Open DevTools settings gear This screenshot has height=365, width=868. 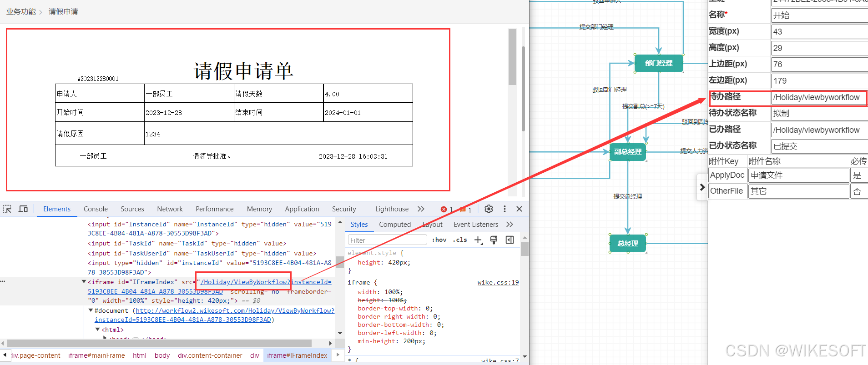pos(489,209)
